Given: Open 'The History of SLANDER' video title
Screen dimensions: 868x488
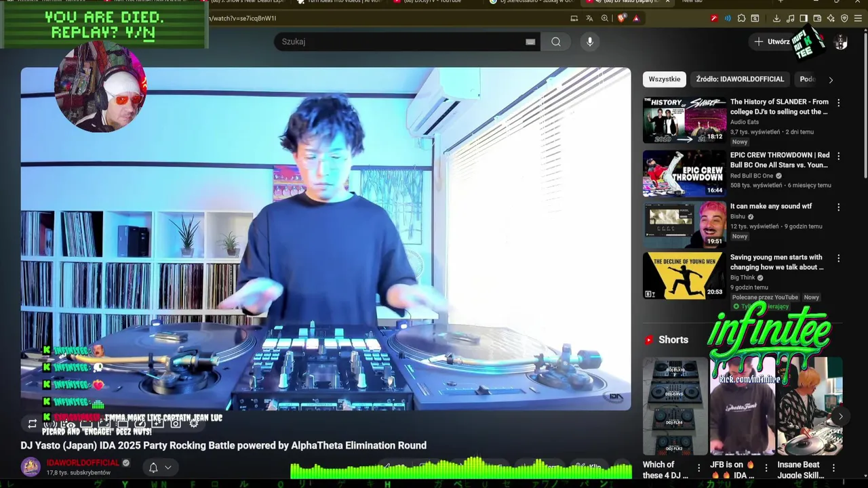Looking at the screenshot, I should click(x=779, y=106).
